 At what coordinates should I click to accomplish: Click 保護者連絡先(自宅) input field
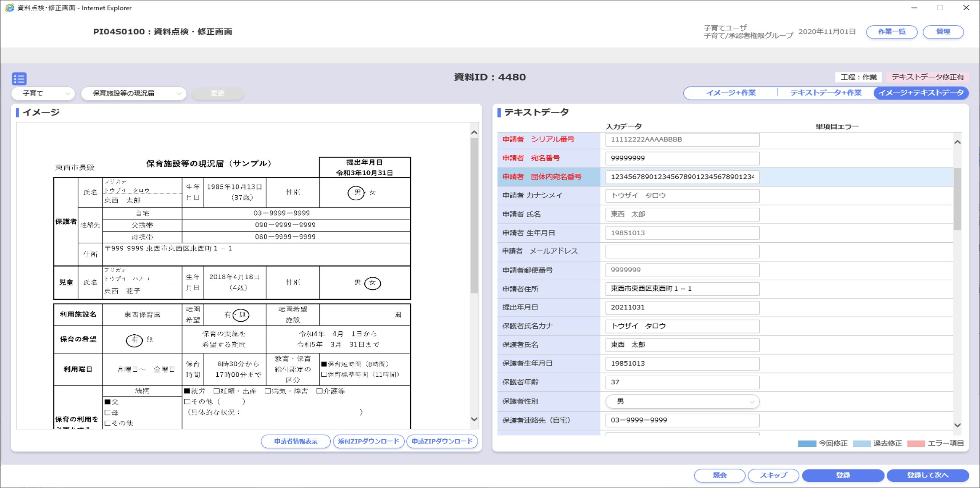[682, 420]
